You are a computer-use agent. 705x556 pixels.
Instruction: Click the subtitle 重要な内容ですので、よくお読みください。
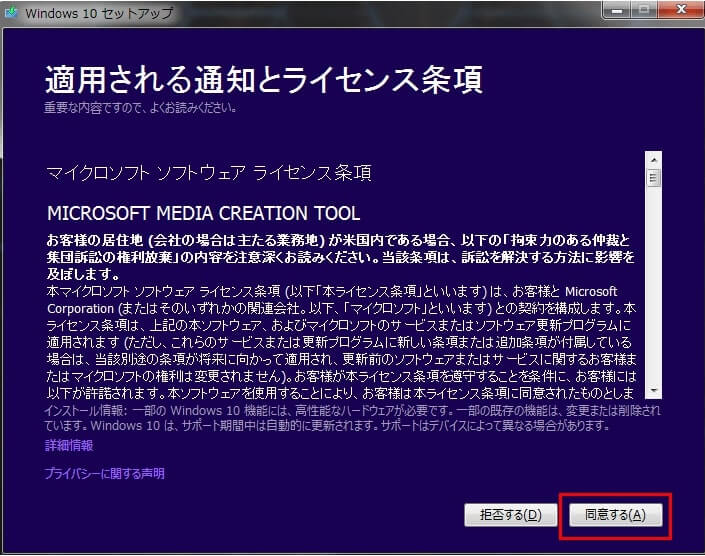tap(141, 108)
